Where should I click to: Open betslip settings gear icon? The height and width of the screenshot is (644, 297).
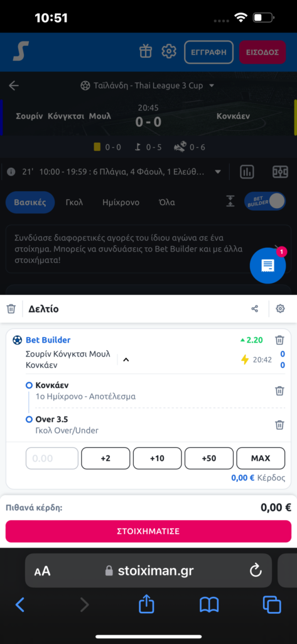click(280, 309)
